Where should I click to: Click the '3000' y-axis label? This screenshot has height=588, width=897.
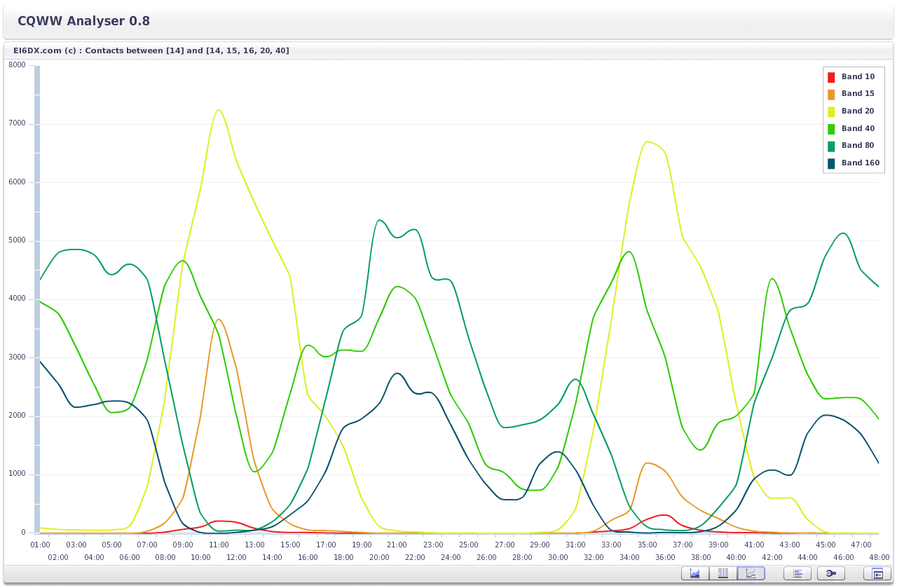tap(17, 357)
